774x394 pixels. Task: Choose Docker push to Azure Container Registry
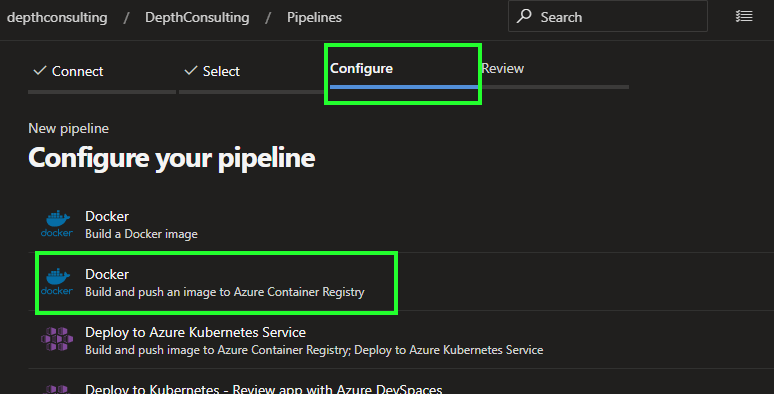tap(401, 282)
